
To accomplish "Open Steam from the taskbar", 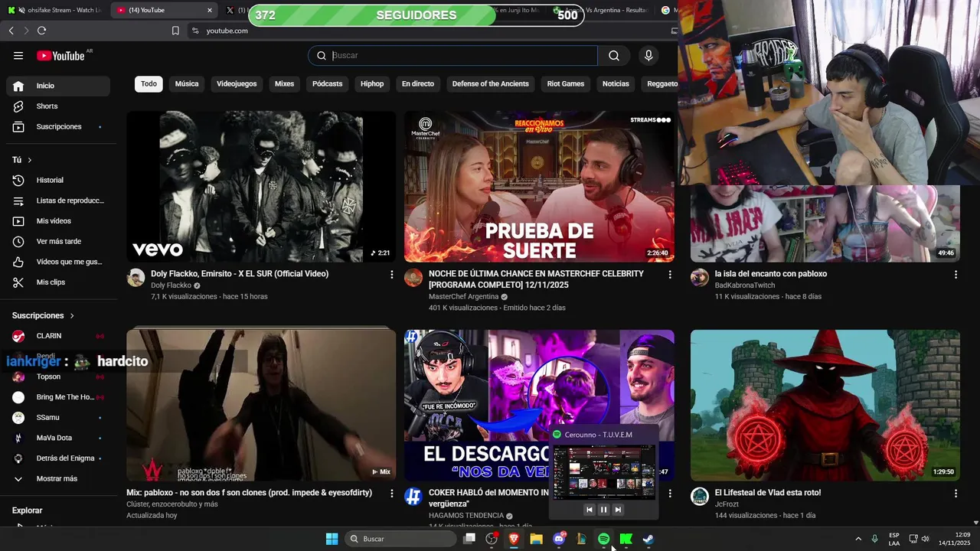I will click(x=648, y=539).
